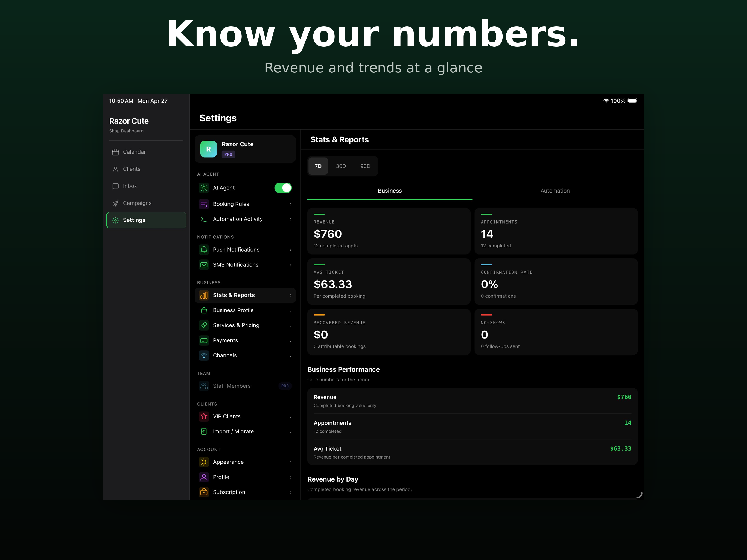Click the Import / Migrate upload icon
This screenshot has height=560, width=747.
204,432
